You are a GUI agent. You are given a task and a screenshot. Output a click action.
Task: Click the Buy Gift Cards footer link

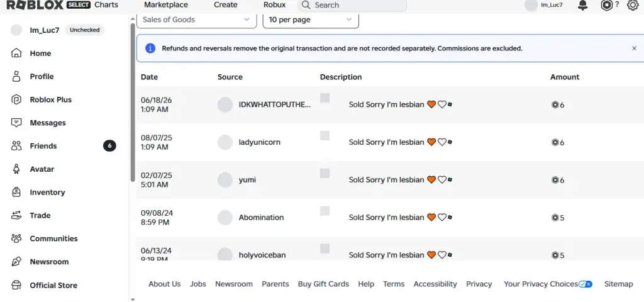coord(323,284)
